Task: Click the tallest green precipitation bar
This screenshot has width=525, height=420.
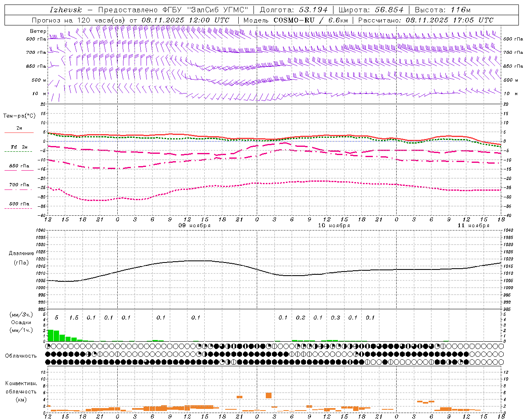Action: click(x=50, y=336)
